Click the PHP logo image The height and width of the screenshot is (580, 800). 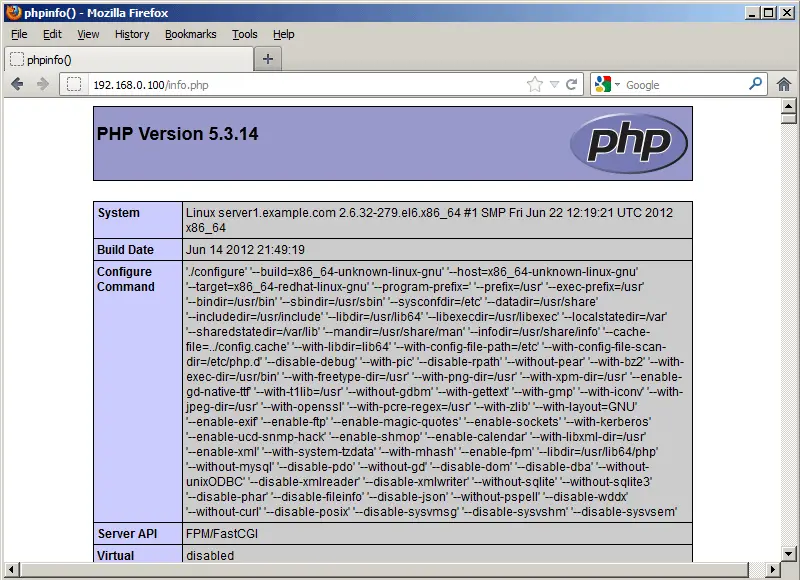pyautogui.click(x=629, y=143)
